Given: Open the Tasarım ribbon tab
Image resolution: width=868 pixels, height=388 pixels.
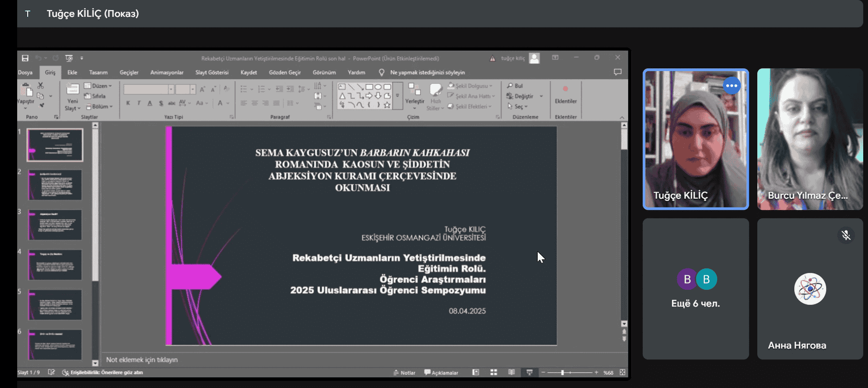Looking at the screenshot, I should 98,72.
